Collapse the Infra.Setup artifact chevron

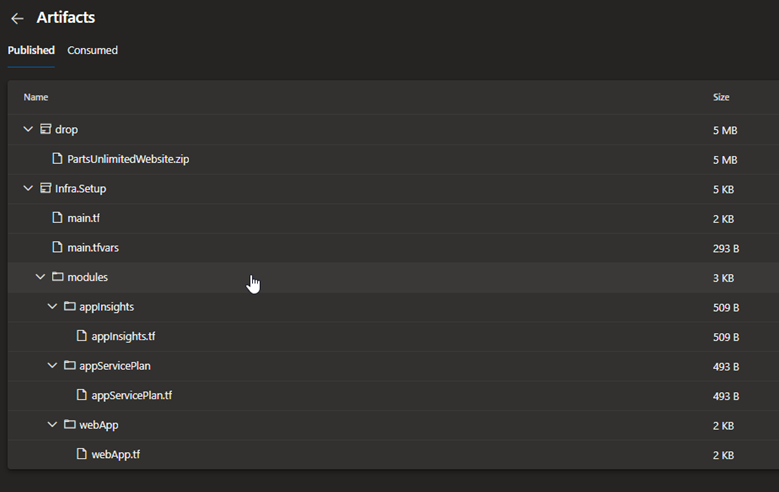[x=28, y=188]
